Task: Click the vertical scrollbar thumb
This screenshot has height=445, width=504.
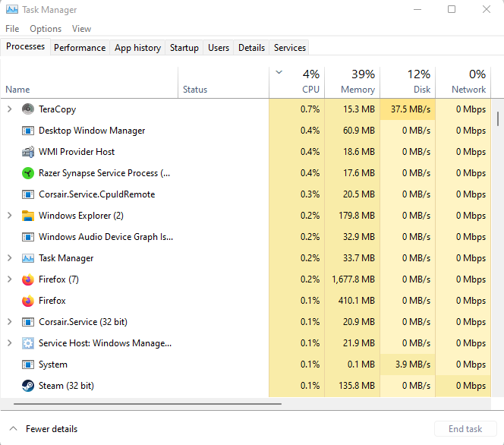Action: click(498, 118)
